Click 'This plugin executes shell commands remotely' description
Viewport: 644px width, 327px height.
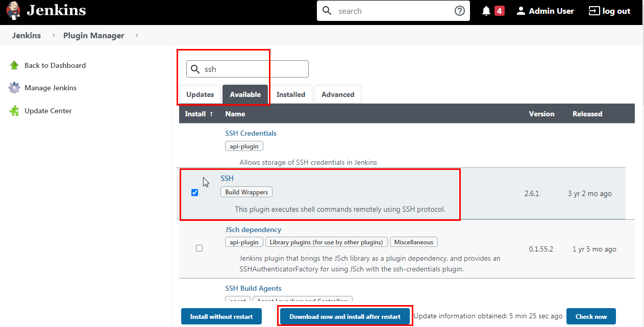pos(340,209)
